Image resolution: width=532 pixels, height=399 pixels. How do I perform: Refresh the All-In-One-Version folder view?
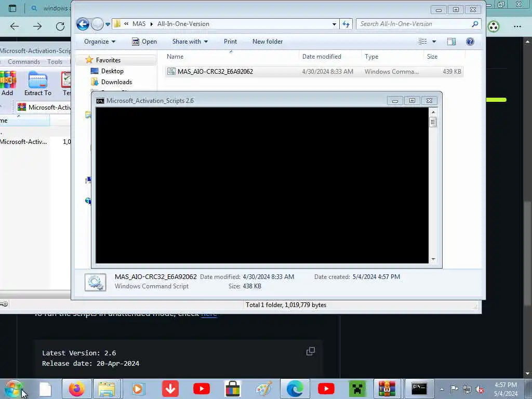(x=345, y=24)
